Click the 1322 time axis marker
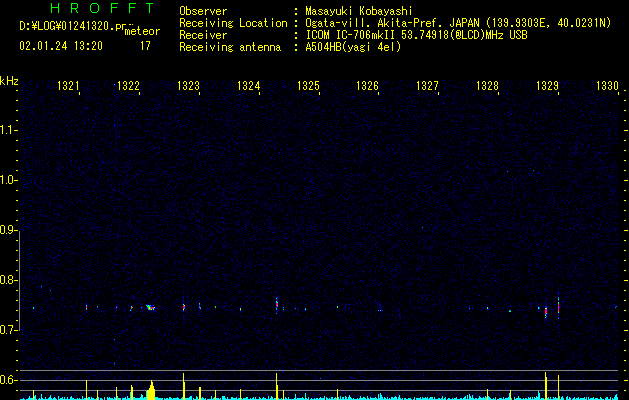This screenshot has width=629, height=400. [128, 85]
